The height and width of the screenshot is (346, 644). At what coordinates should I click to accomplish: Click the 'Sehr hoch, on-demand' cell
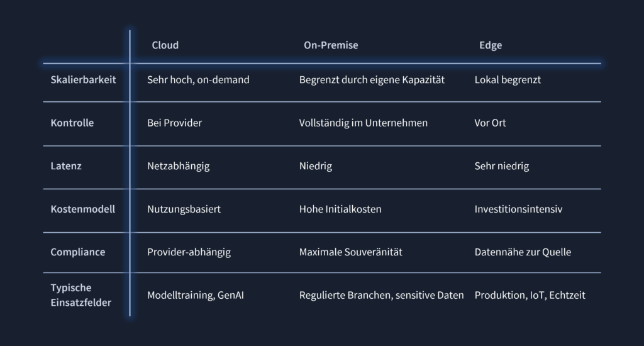[x=198, y=80]
